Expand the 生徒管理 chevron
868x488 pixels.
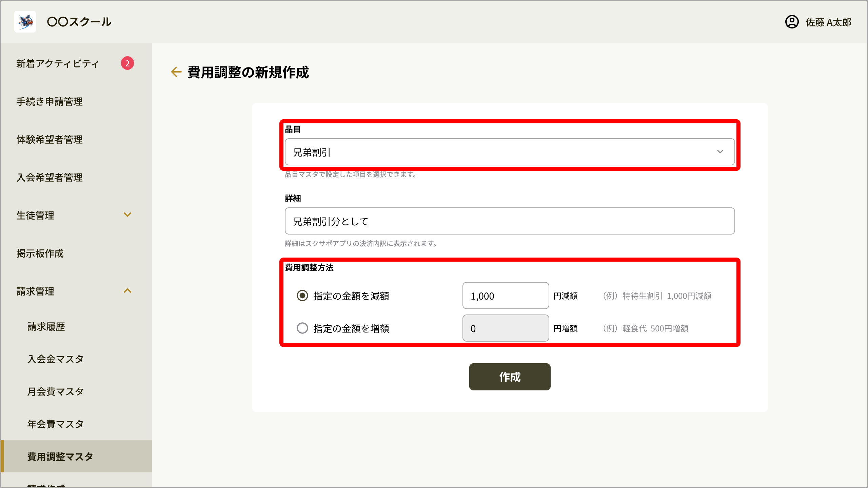pos(127,215)
